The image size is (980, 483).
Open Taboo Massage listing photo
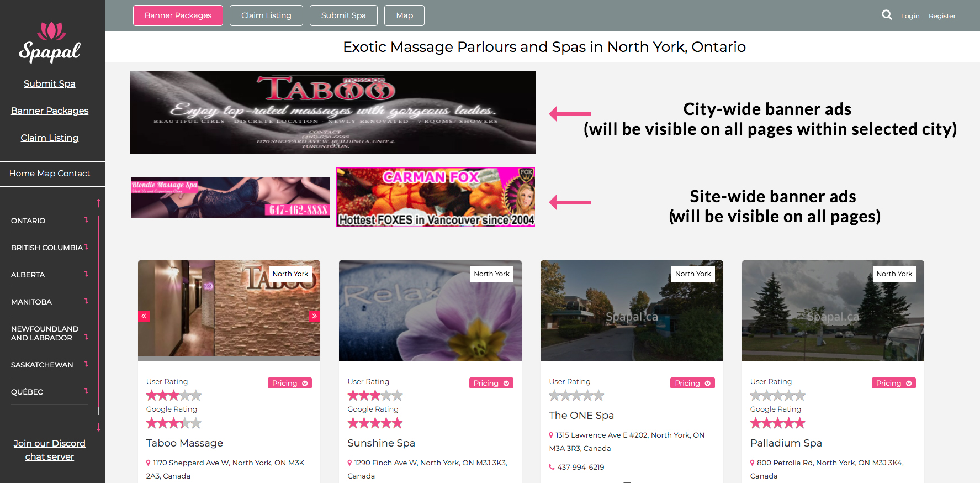[229, 311]
